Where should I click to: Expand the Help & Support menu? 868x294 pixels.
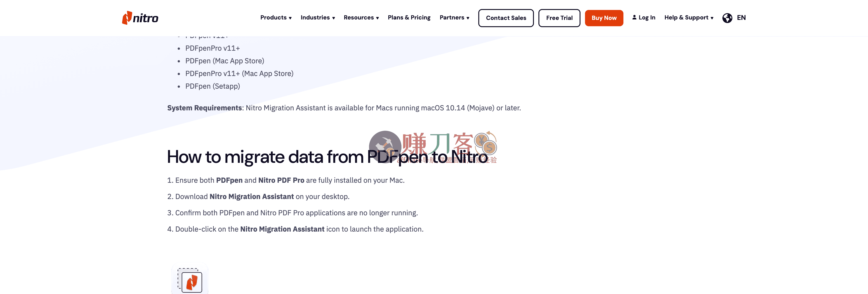[x=689, y=18]
